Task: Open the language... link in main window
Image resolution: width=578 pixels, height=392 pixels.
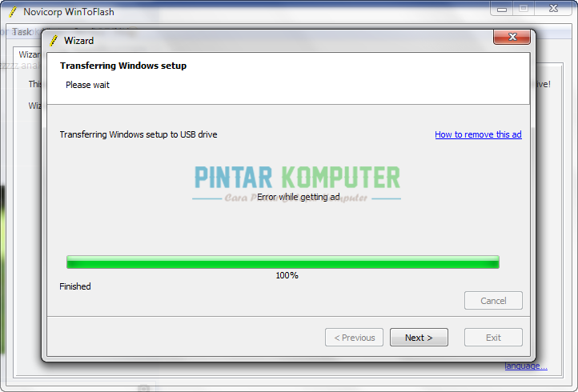Action: [x=526, y=366]
